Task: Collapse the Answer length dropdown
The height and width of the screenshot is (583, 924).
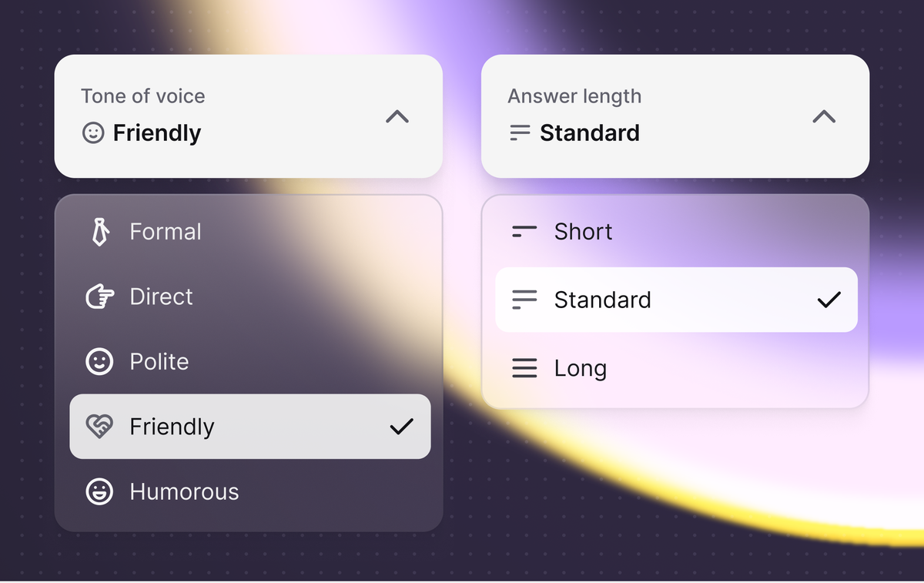Action: coord(824,116)
